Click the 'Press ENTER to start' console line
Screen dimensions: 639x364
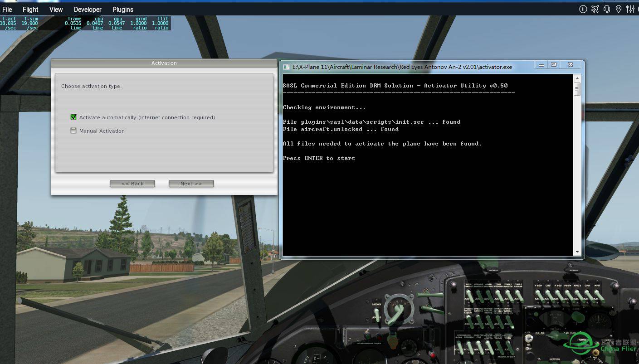pos(319,158)
